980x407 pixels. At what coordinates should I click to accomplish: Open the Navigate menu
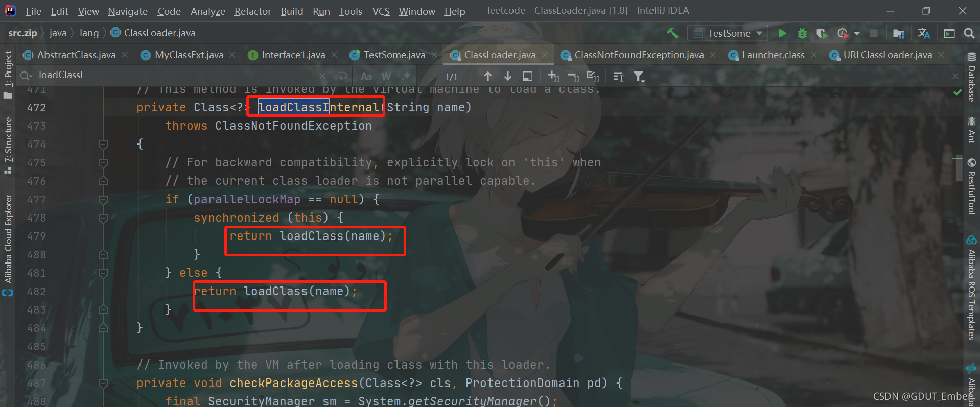(x=127, y=11)
